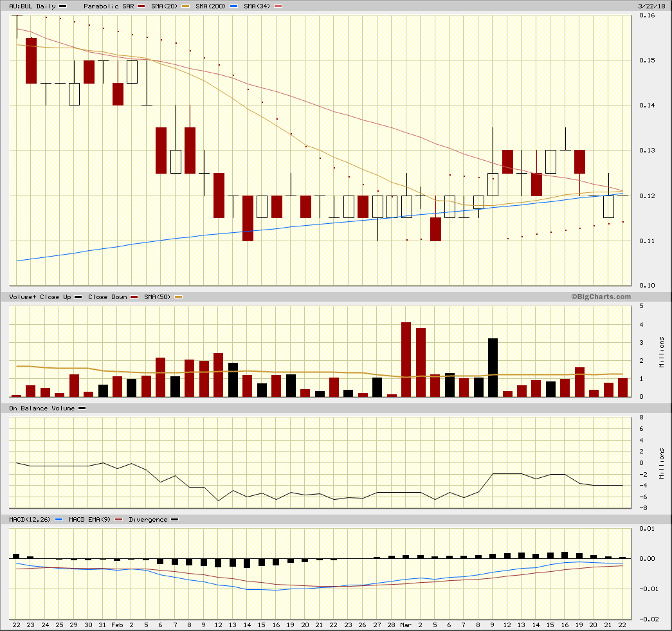Click the red candlestick on Mar 5
The image size is (672, 631).
point(435,230)
